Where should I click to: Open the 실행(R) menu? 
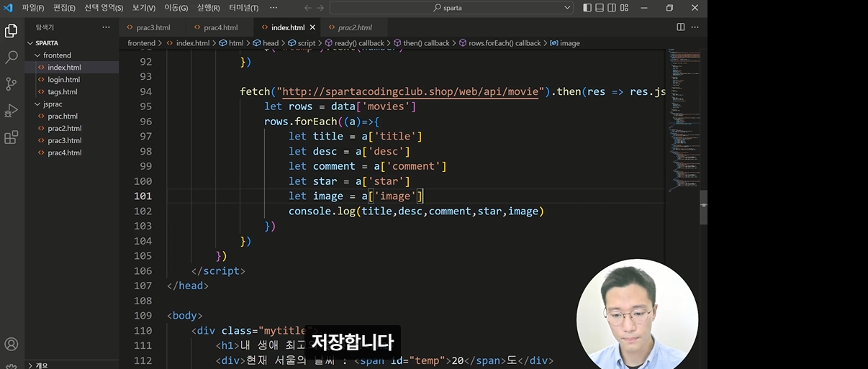209,8
